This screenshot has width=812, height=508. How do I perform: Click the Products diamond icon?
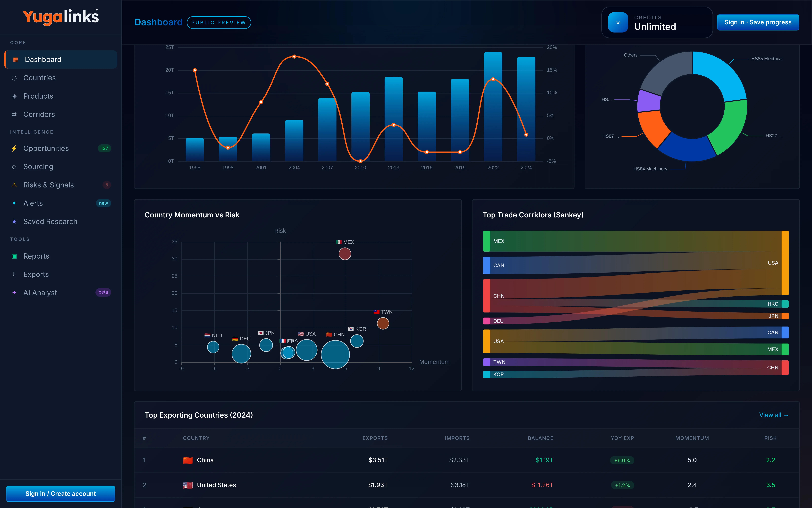14,96
